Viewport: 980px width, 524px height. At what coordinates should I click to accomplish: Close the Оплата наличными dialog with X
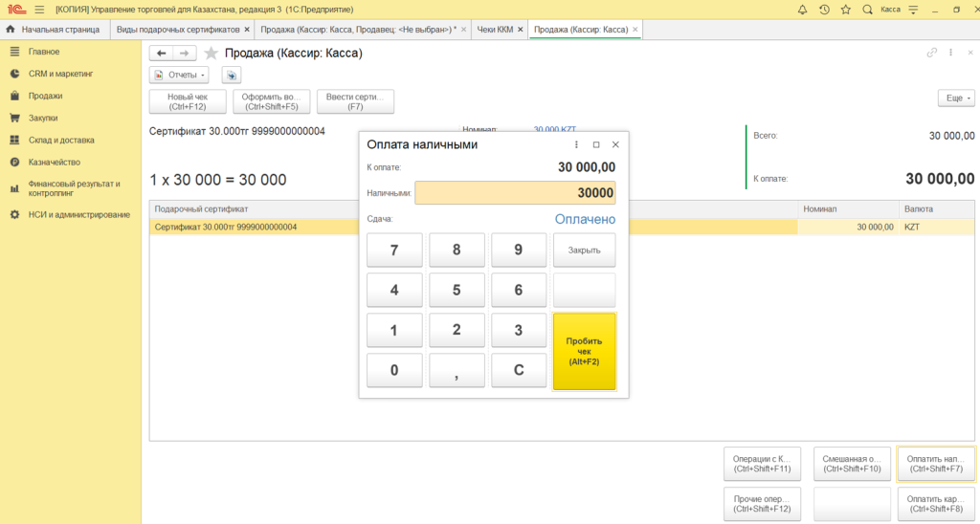click(615, 144)
